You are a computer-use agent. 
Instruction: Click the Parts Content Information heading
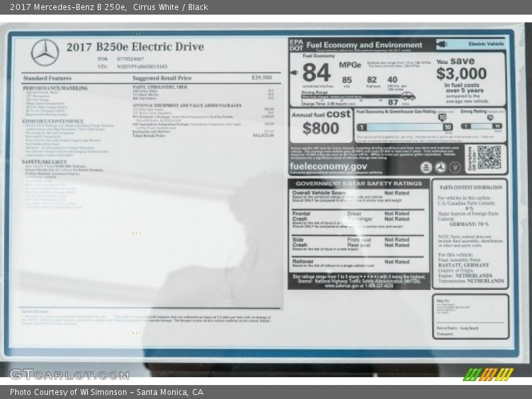(470, 188)
